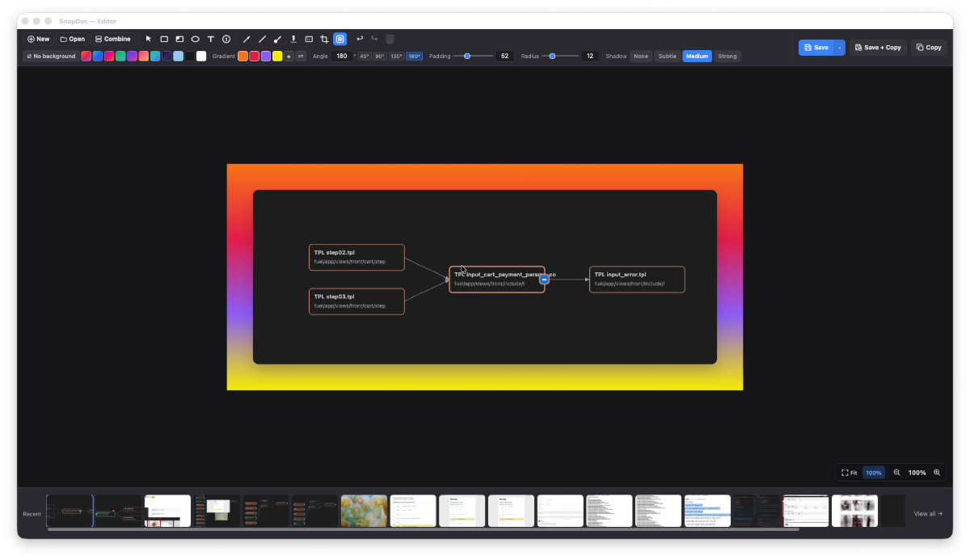970x560 pixels.
Task: Select the numbered step counter tool
Action: point(226,39)
